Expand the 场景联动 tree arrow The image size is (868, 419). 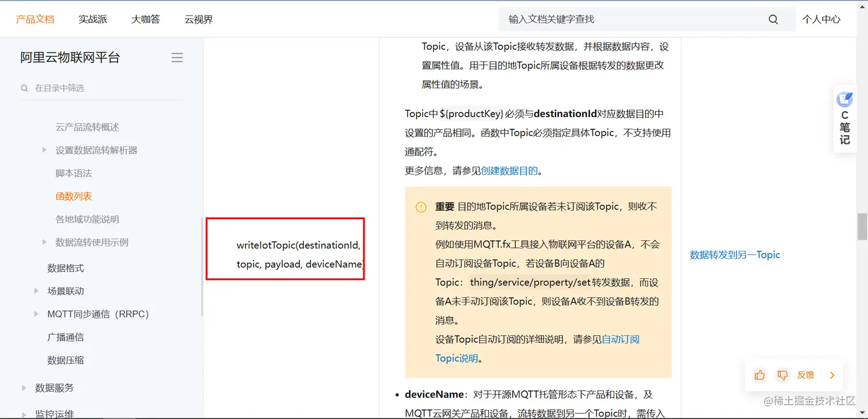tap(37, 291)
